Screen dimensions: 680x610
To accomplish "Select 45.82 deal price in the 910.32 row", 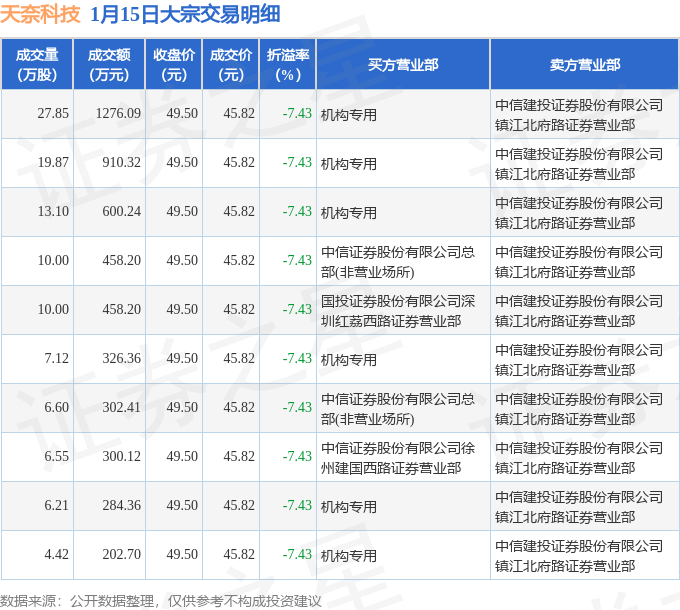I will 239,163.
